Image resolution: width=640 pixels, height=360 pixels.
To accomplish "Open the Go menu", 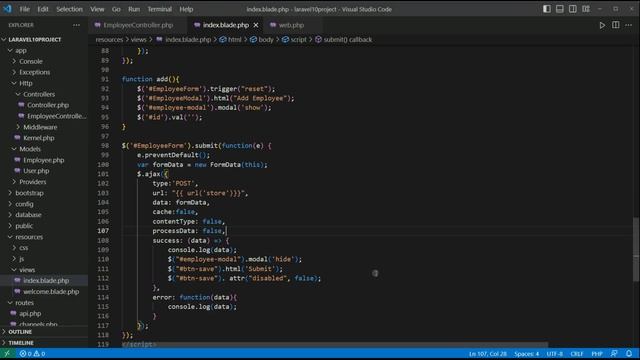I will [x=116, y=9].
